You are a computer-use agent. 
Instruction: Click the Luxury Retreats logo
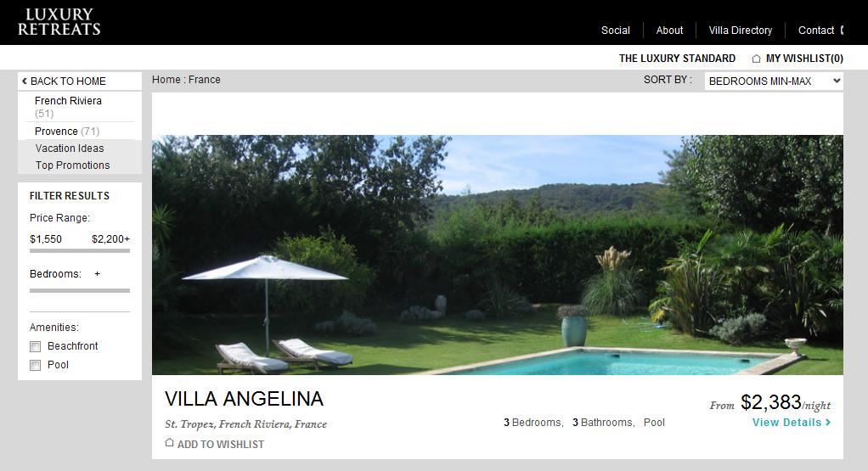point(59,22)
